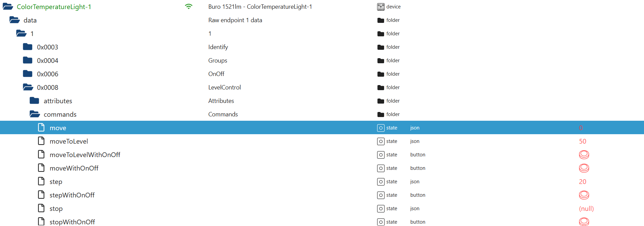Collapse the ColorTemperatureLight-1 device folder
Viewport: 644px width, 226px height.
tap(8, 7)
